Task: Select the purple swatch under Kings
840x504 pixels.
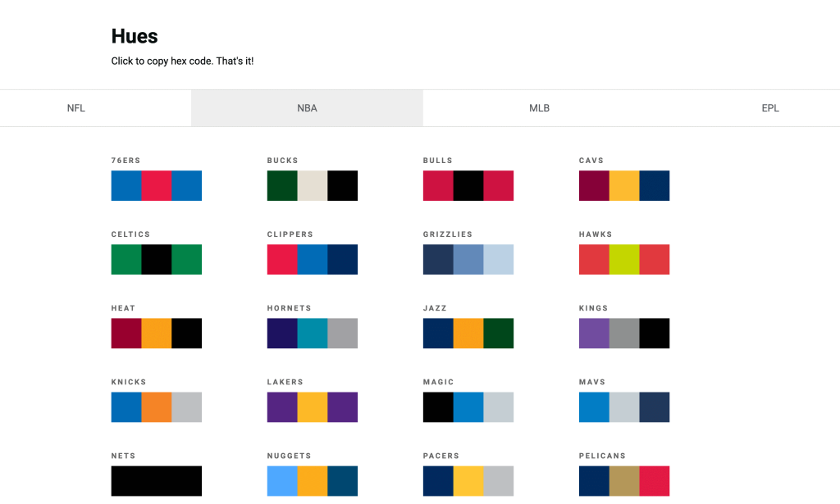Action: [594, 334]
